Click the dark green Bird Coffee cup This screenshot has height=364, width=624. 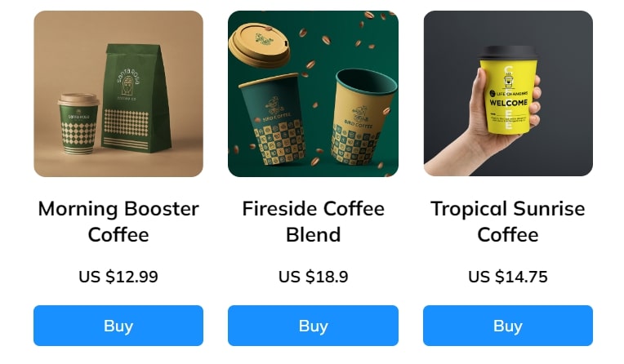point(273,119)
